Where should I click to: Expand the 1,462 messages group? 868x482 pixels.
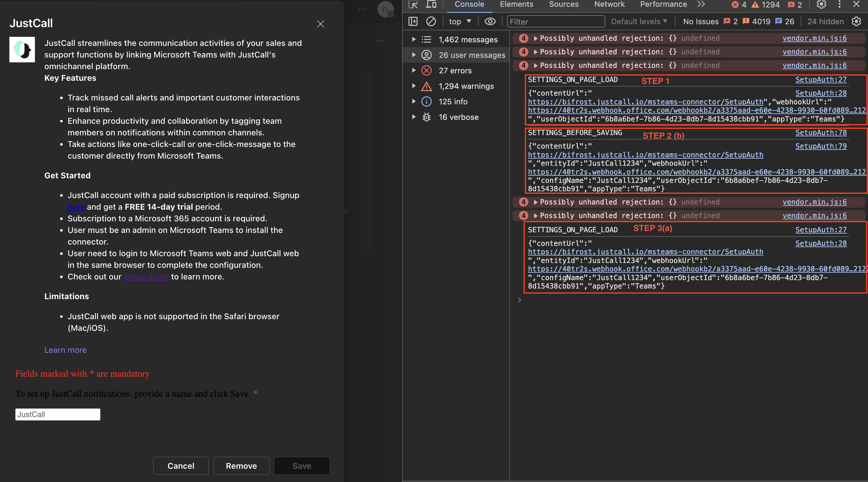click(x=414, y=39)
